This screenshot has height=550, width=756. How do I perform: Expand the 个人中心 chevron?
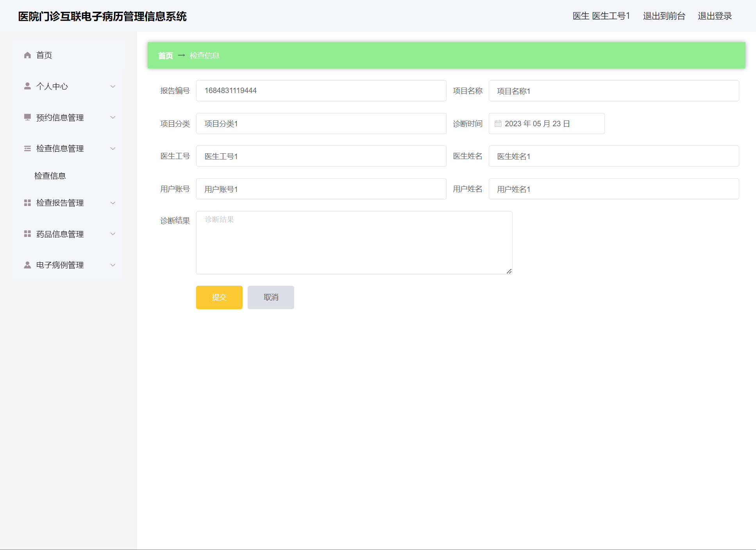(113, 86)
